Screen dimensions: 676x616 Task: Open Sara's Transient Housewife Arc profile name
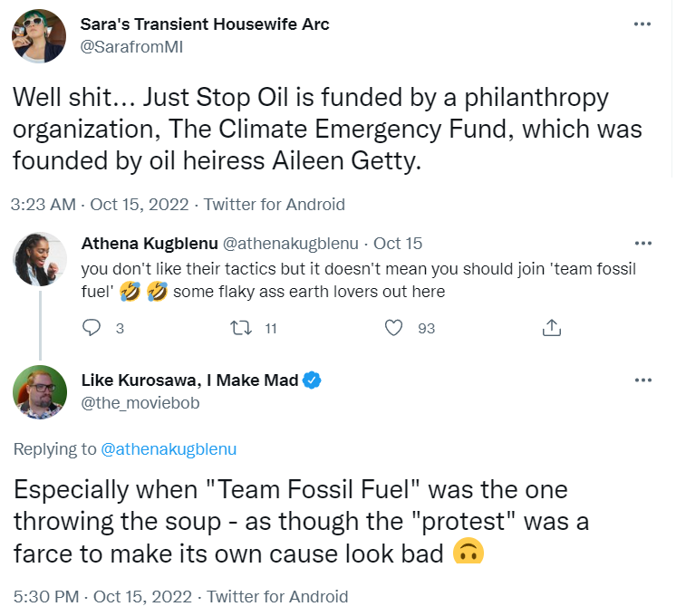pos(205,24)
